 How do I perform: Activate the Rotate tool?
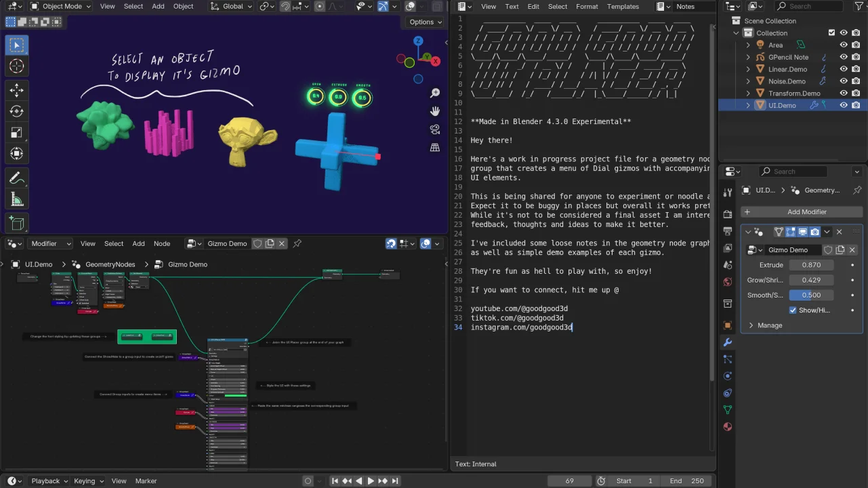[x=17, y=111]
